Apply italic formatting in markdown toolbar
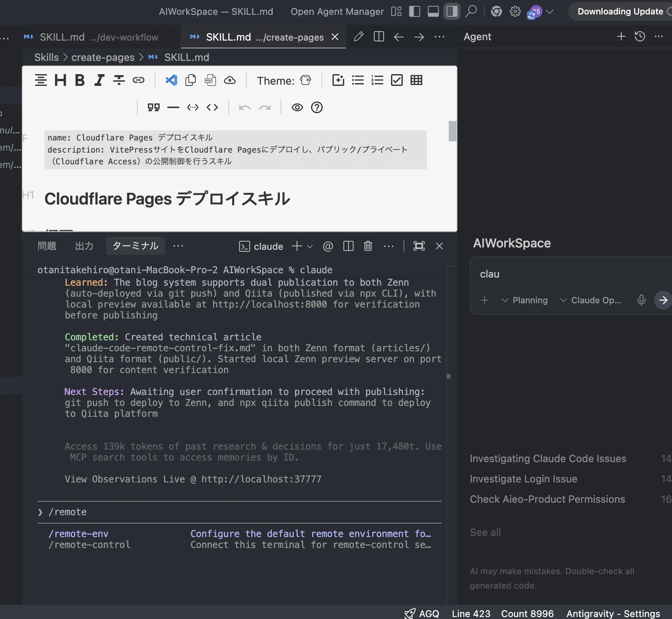This screenshot has width=672, height=619. click(100, 80)
